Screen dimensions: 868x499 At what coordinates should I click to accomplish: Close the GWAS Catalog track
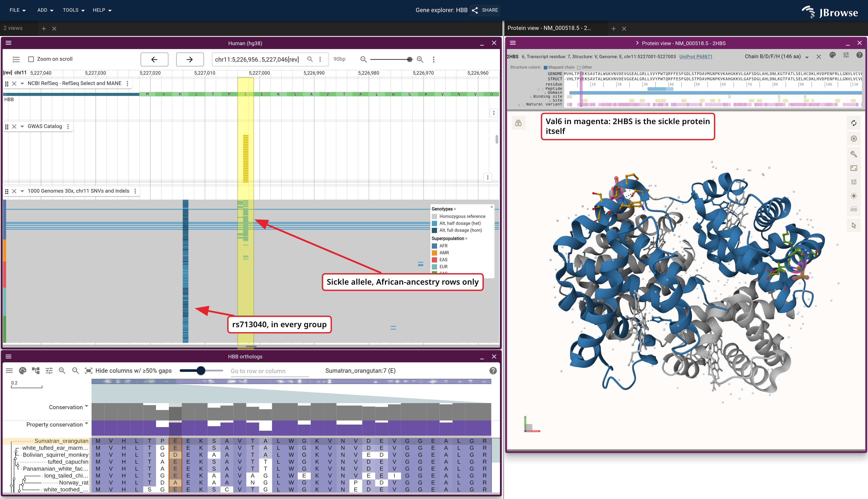tap(14, 126)
